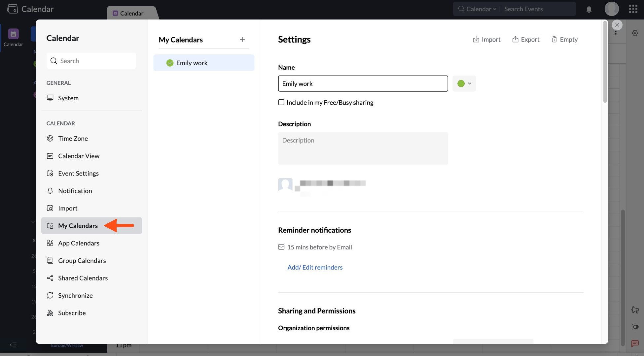Collapse the left sidebar panel icon
Screen dimensions: 644x356
click(x=13, y=345)
